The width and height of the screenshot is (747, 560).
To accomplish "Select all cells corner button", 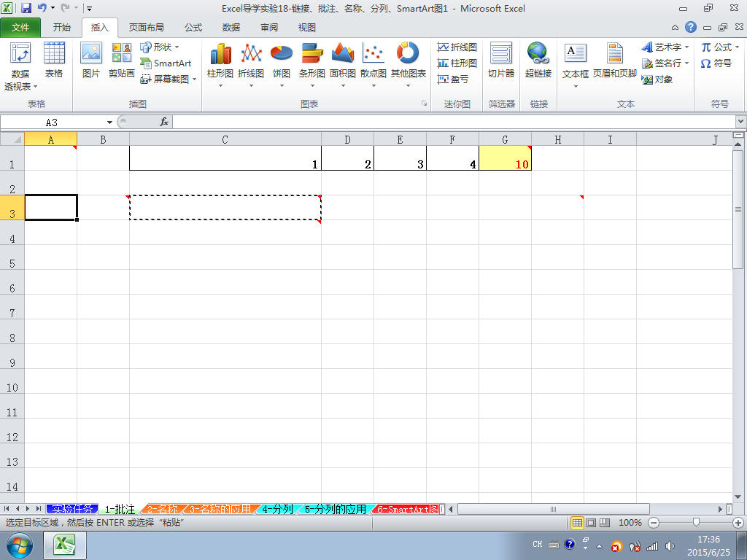I will click(12, 139).
